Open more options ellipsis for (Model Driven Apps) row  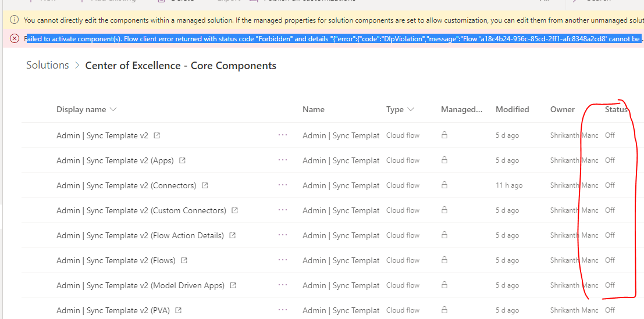[x=283, y=285]
